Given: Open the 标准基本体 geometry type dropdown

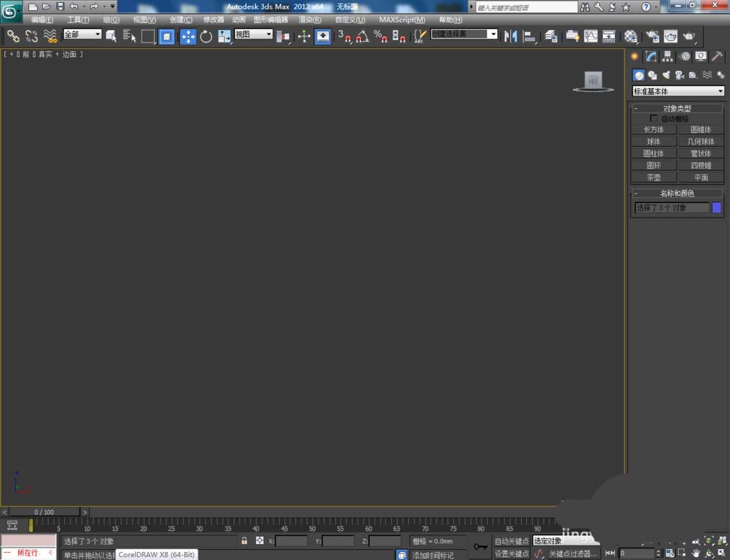Looking at the screenshot, I should (678, 91).
